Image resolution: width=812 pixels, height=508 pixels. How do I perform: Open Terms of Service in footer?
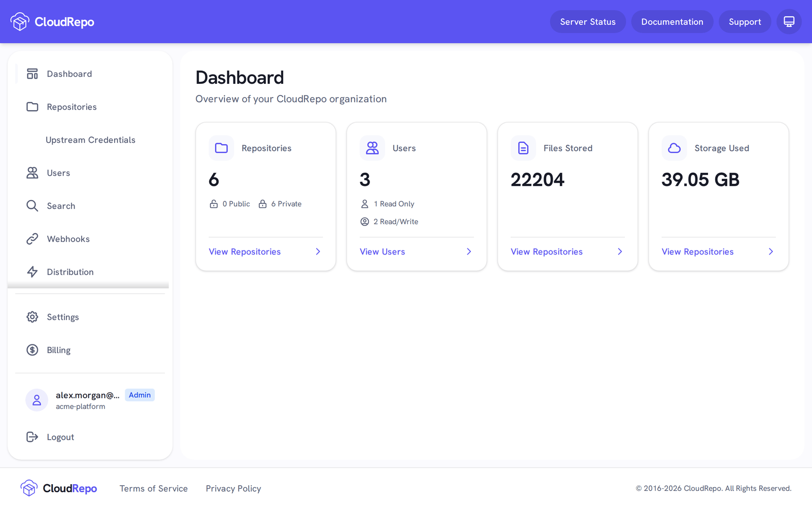click(154, 489)
